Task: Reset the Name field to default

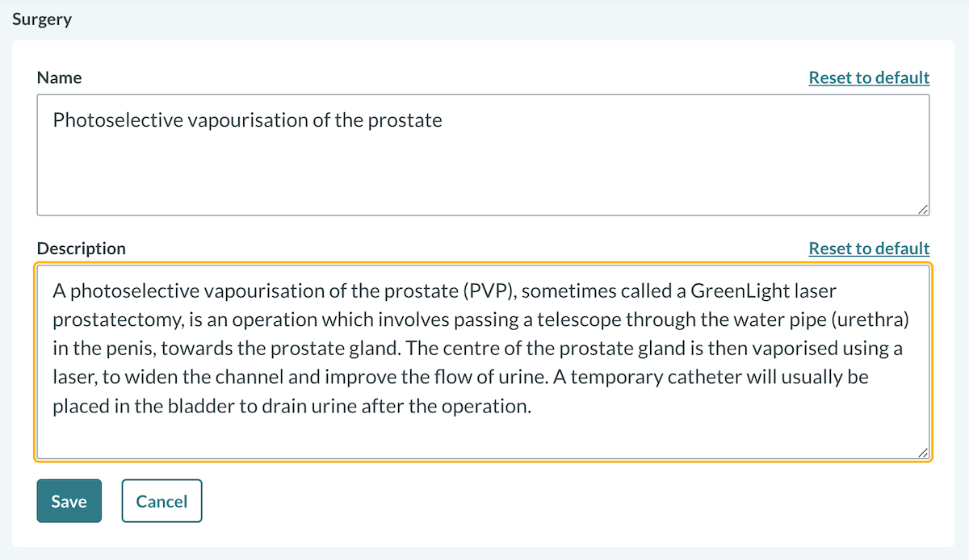Action: click(x=869, y=77)
